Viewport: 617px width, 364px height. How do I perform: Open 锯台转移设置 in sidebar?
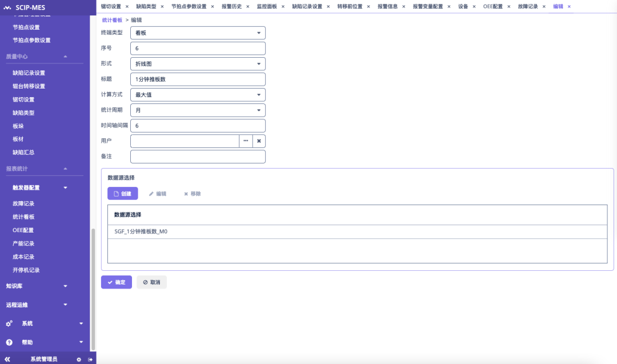(29, 86)
